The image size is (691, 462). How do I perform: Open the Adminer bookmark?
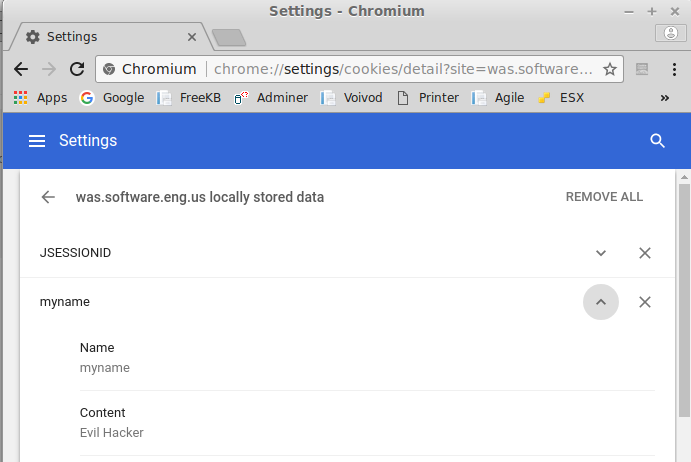coord(271,98)
